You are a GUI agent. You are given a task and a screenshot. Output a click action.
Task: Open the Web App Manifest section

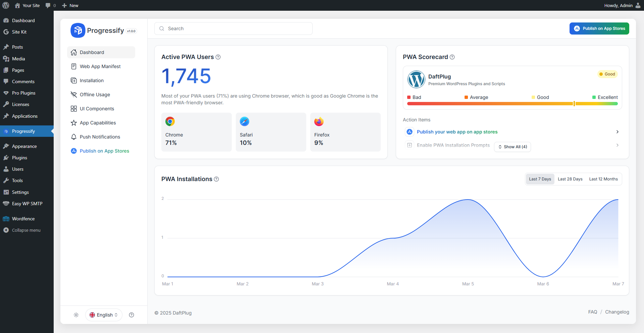pos(100,66)
